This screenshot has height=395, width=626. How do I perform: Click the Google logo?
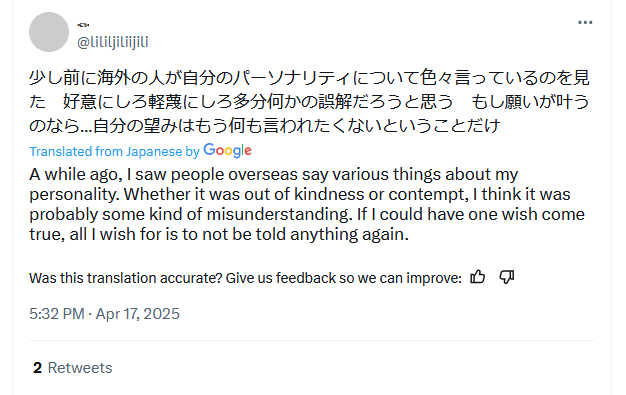point(228,151)
